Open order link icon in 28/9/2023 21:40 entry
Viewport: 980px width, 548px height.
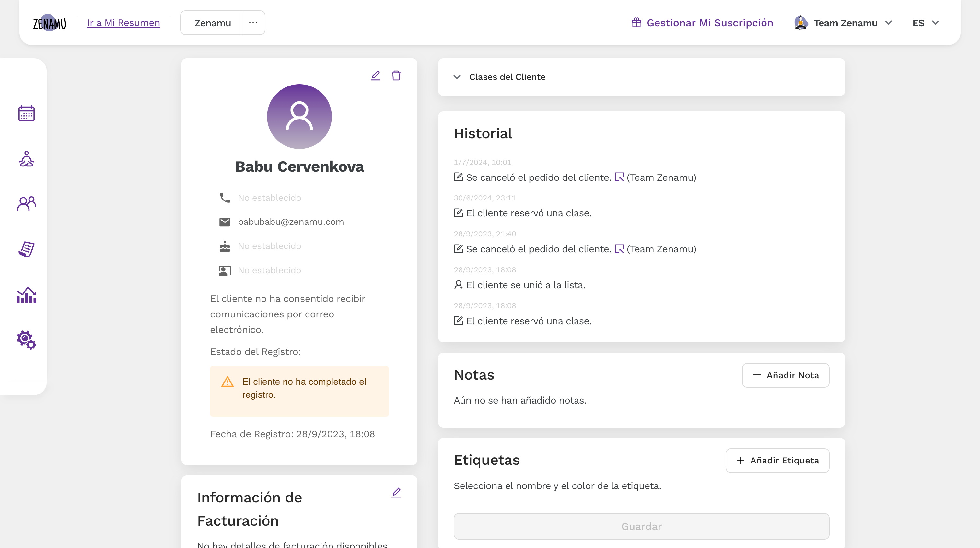click(619, 249)
